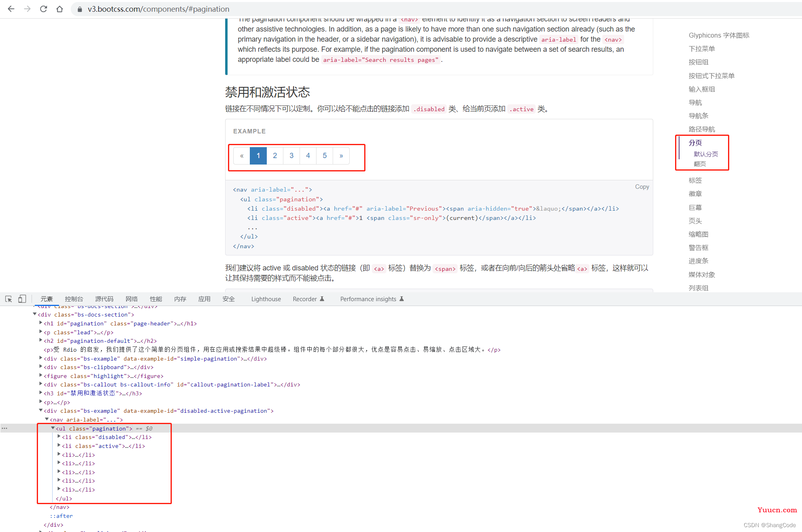Open the 网络 tab

(132, 299)
